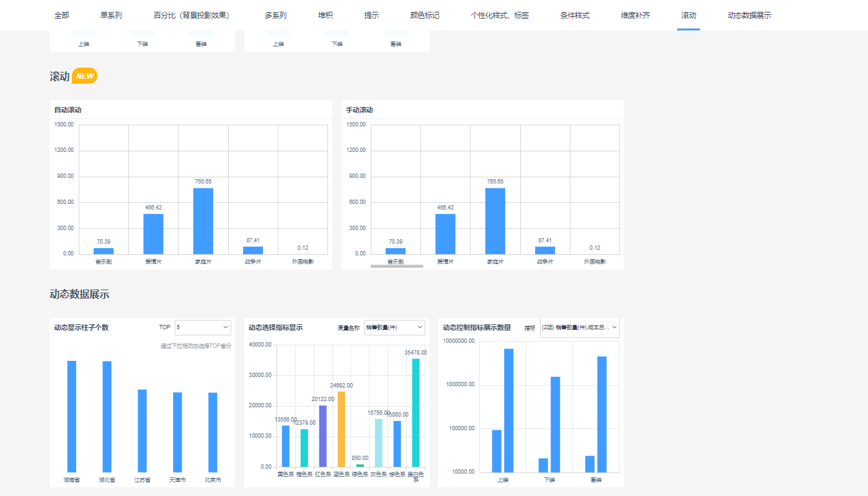868x496 pixels.
Task: Open the 单系列 tab
Action: 111,15
